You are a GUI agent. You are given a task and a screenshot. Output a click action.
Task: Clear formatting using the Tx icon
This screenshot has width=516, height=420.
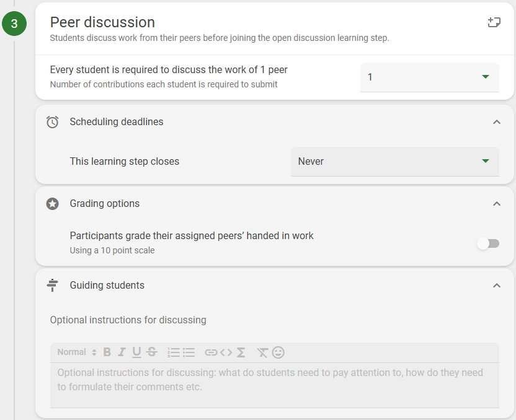click(x=262, y=352)
